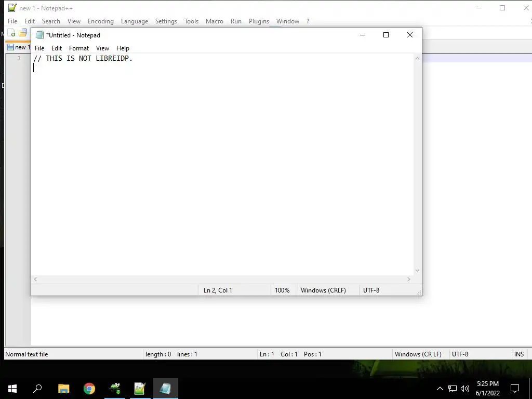Viewport: 532px width, 399px height.
Task: Minimize the Notepad++ window
Action: coord(478,8)
